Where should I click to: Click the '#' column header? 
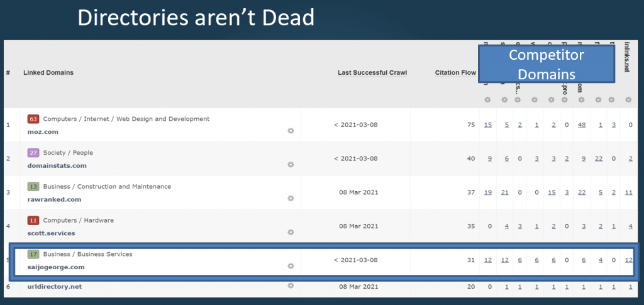point(8,73)
